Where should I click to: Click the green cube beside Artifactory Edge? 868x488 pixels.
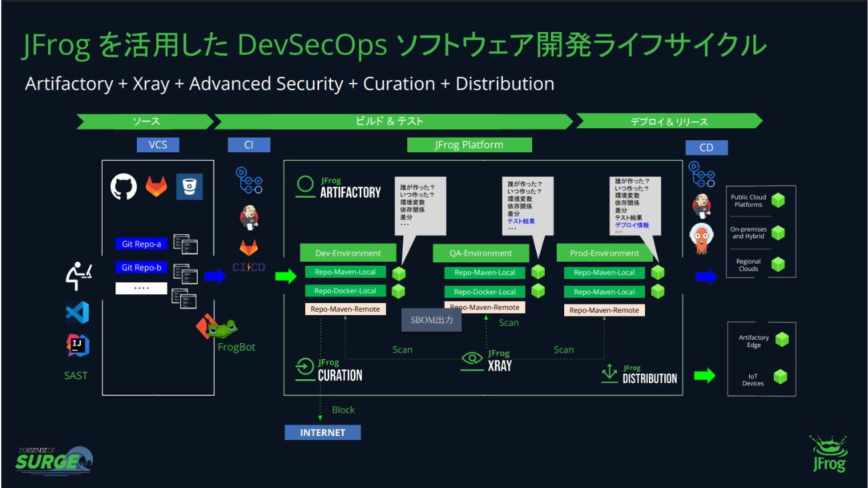click(781, 339)
